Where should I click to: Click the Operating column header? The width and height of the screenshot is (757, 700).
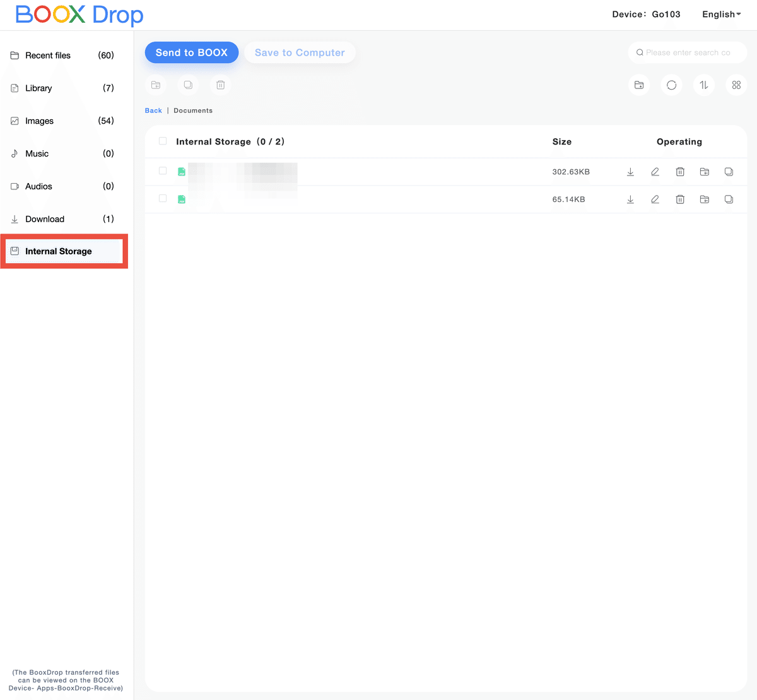click(x=679, y=142)
